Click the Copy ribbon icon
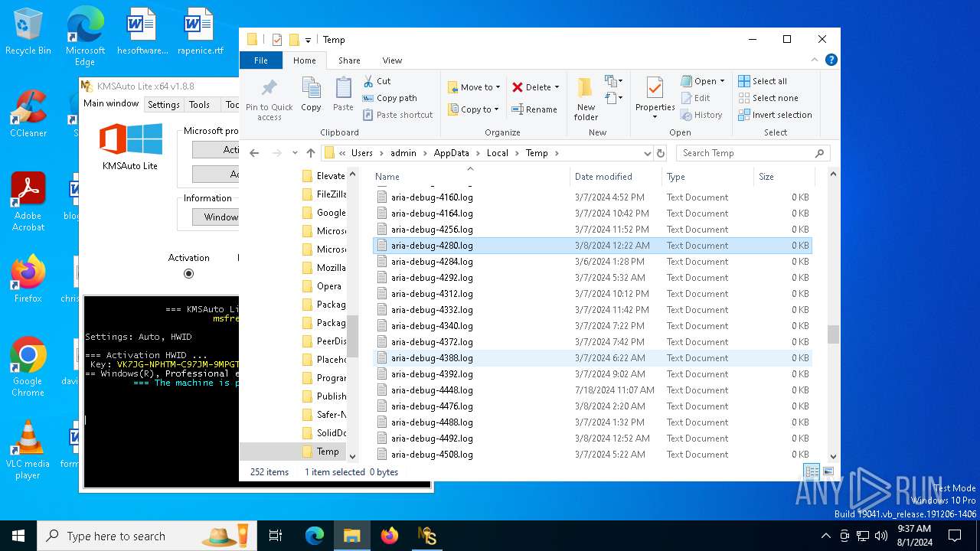Image resolution: width=980 pixels, height=551 pixels. [311, 89]
